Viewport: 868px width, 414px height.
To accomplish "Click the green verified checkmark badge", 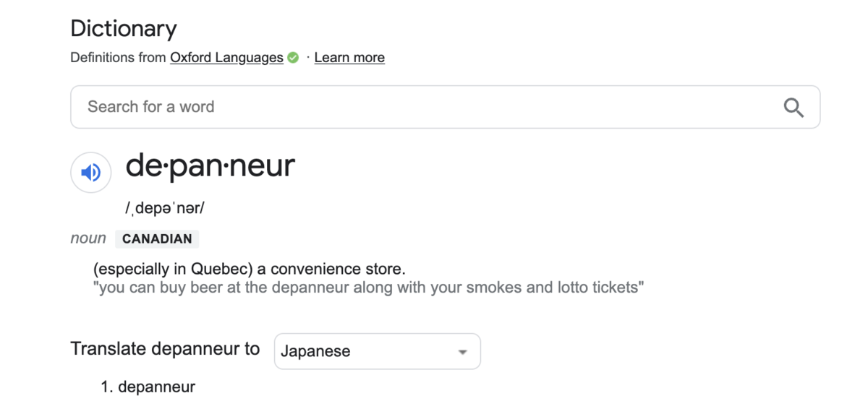I will 293,58.
